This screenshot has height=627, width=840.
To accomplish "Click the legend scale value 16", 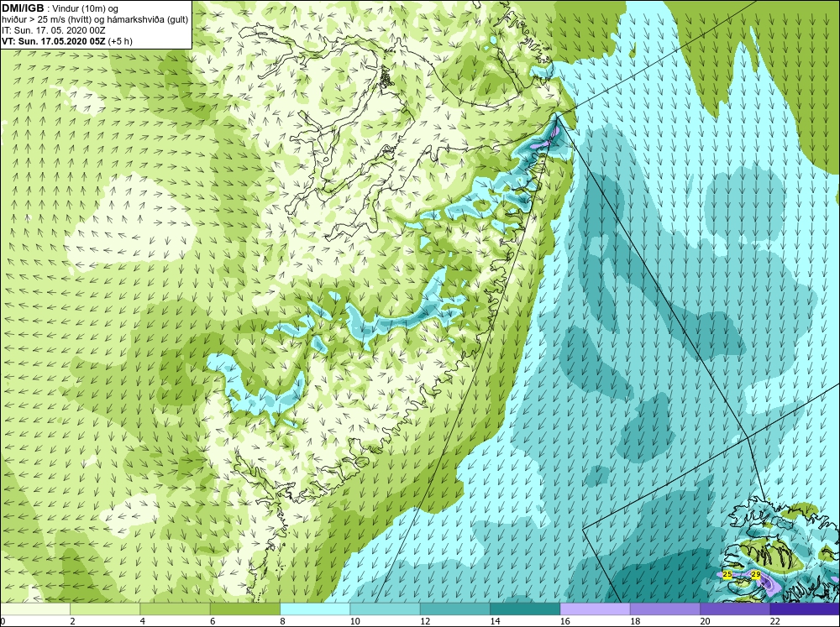I will tap(565, 621).
